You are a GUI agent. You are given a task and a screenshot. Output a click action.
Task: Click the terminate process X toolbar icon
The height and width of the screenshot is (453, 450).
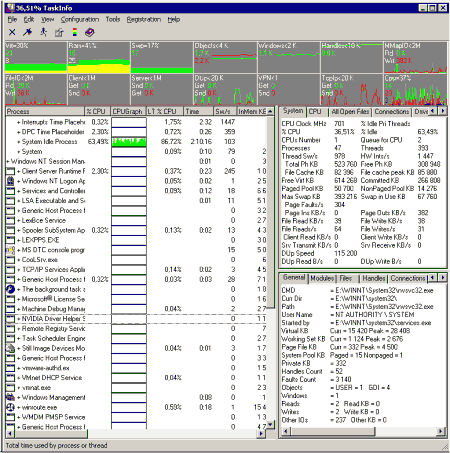pos(12,32)
